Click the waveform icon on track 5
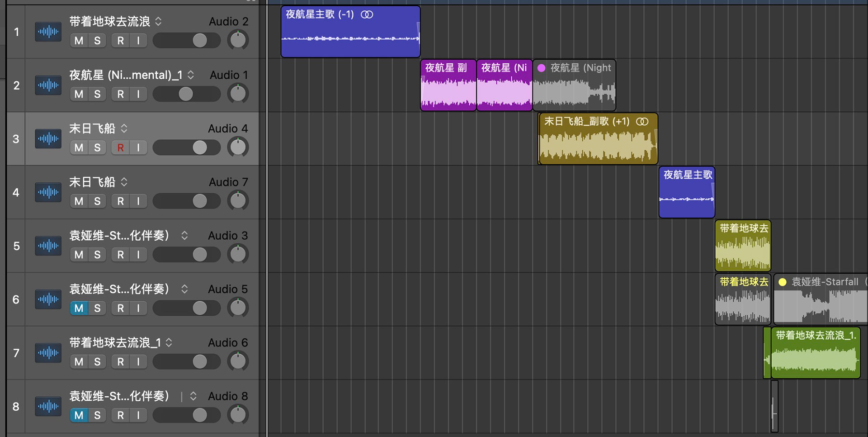The width and height of the screenshot is (868, 437). (48, 246)
